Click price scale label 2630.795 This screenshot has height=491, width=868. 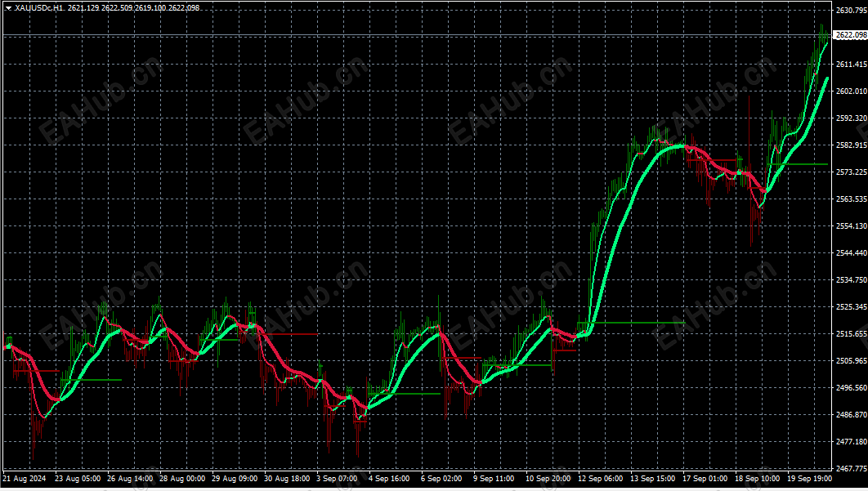852,11
